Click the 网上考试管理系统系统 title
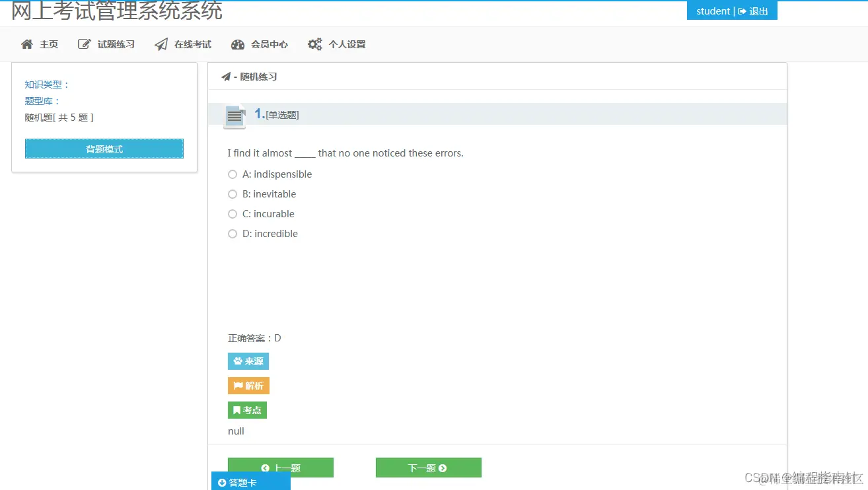 [117, 11]
